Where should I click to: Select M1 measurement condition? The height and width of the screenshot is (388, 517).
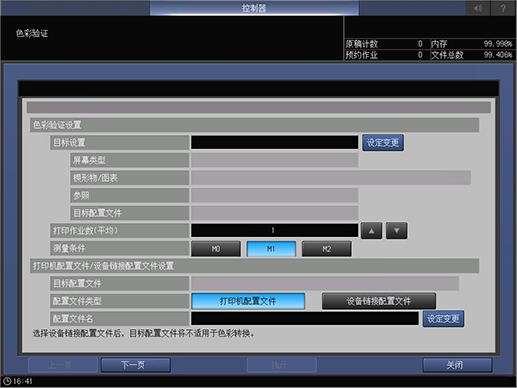[271, 249]
